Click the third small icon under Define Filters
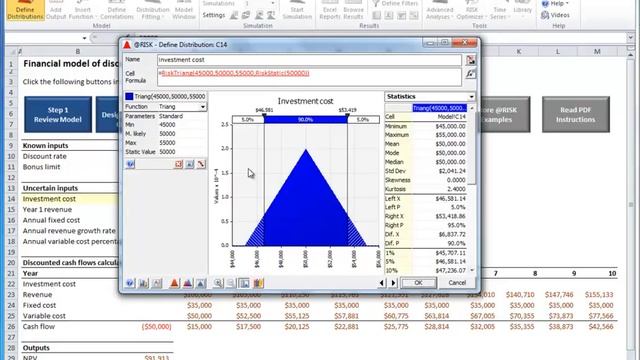 (402, 16)
